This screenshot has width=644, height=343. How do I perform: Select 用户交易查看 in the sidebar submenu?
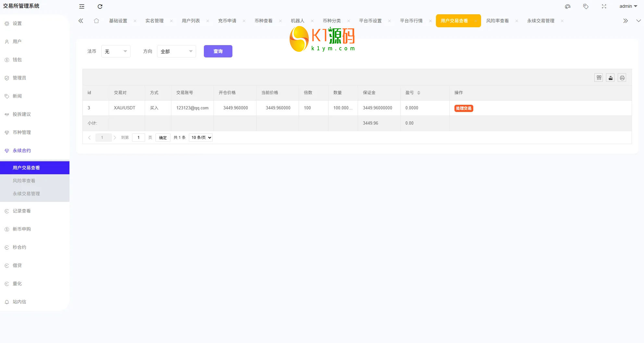click(35, 168)
